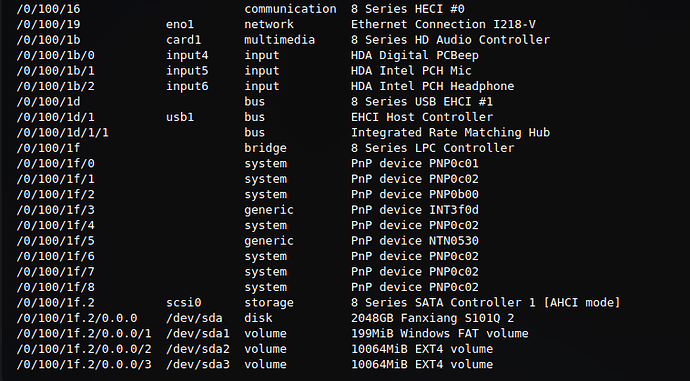The height and width of the screenshot is (381, 690).
Task: Click the 8 Series LPC Controller description
Action: tap(433, 148)
